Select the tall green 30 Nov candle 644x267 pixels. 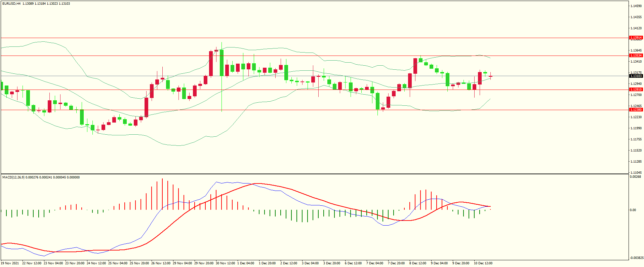coord(222,63)
